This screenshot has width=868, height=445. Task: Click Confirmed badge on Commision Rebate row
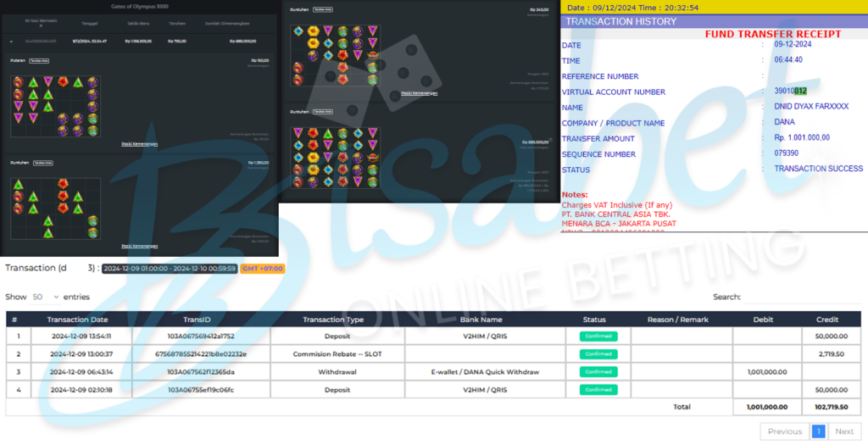click(598, 354)
